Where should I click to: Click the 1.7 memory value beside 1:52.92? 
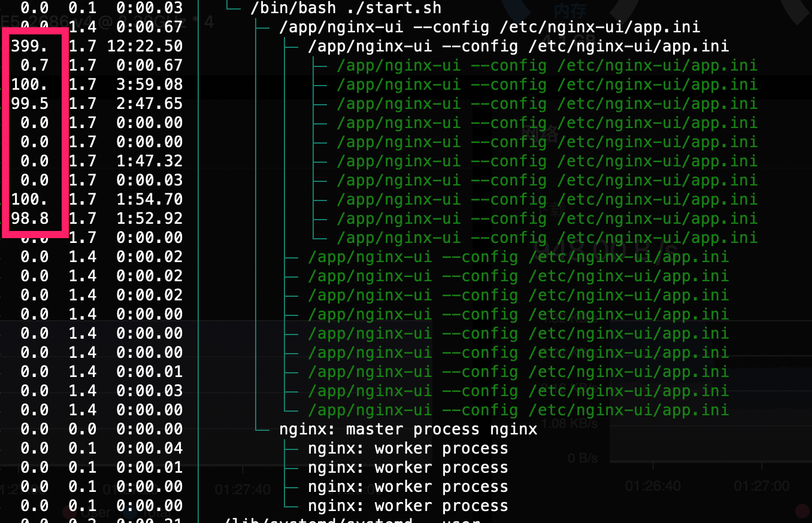click(x=83, y=218)
